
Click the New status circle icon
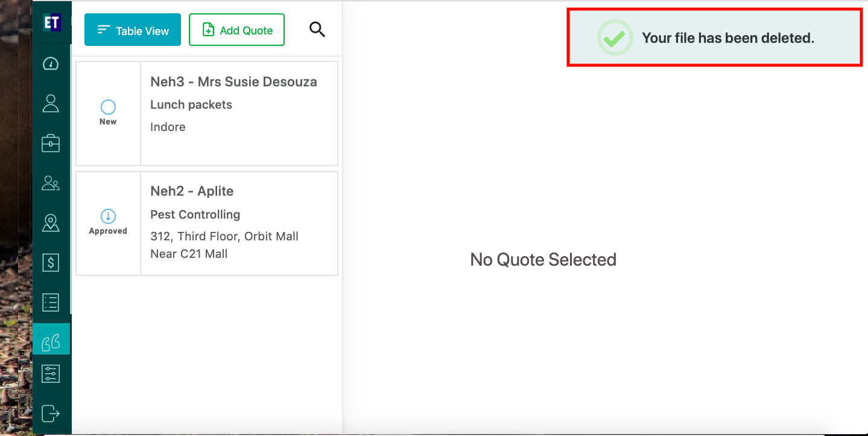[x=108, y=107]
